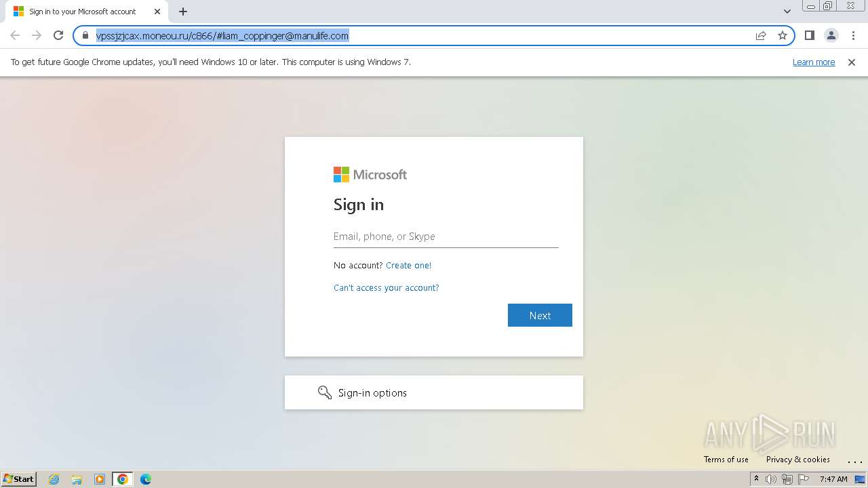Reload the page with the refresh icon

point(58,35)
